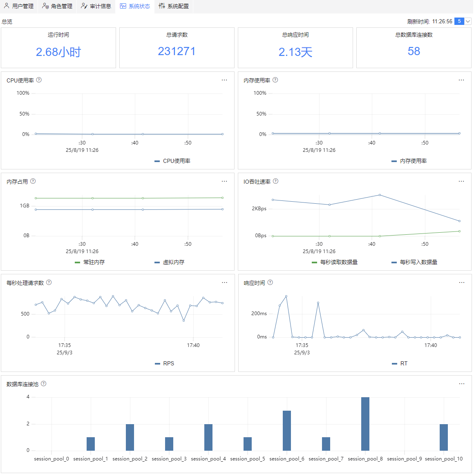Screen dimensions: 474x476
Task: Click the IO吞吐速率 help question icon
Action: click(275, 181)
